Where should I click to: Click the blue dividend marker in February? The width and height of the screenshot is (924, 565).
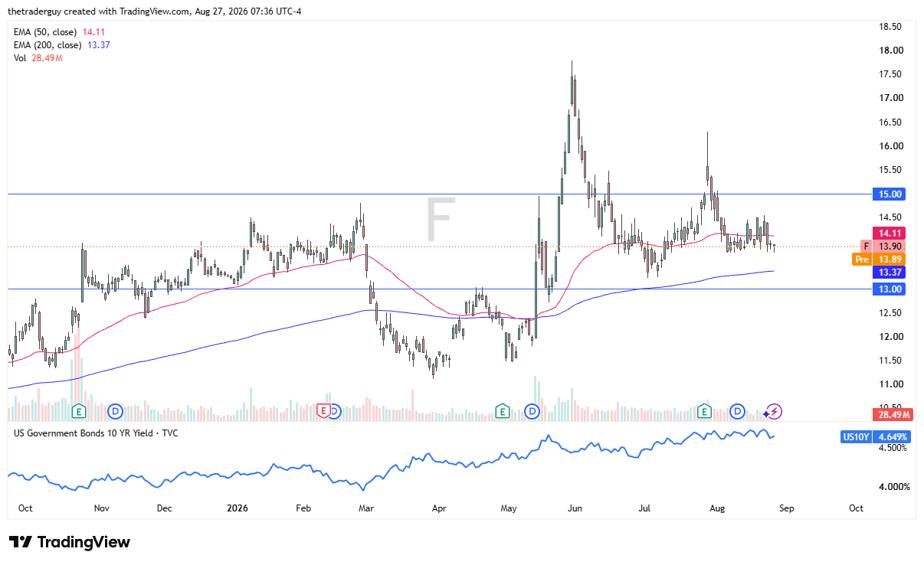pos(336,412)
